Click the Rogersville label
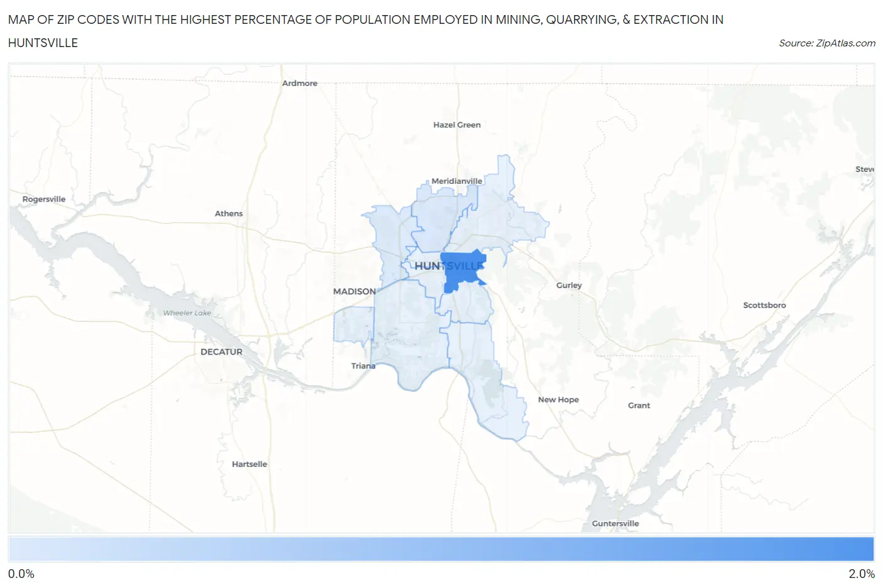The width and height of the screenshot is (883, 588). click(44, 199)
